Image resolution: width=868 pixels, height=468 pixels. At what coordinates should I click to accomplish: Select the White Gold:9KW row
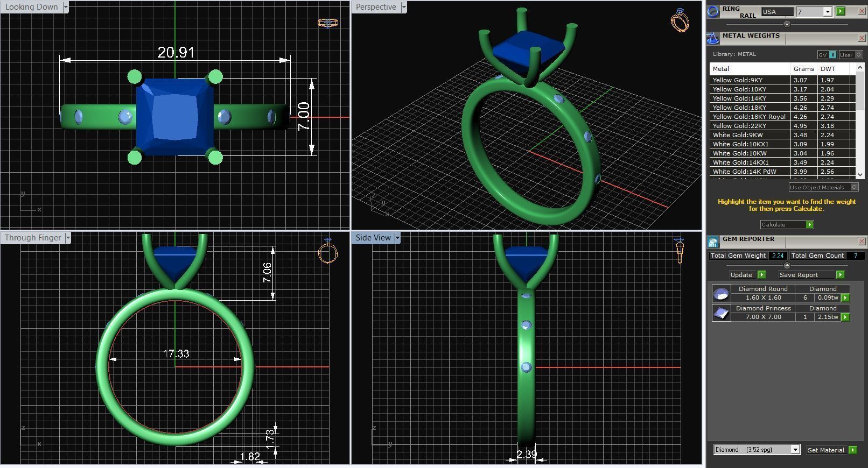pos(782,134)
